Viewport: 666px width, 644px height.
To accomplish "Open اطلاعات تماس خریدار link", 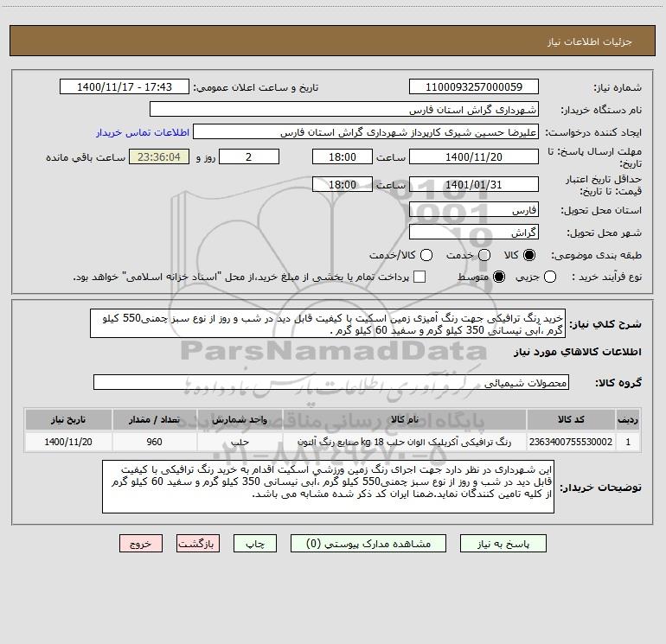I will click(143, 132).
